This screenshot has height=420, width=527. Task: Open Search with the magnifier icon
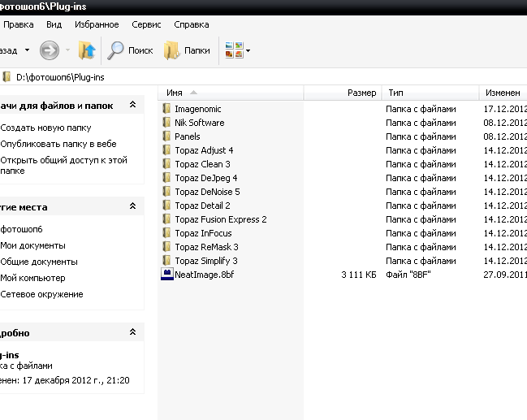click(x=117, y=50)
